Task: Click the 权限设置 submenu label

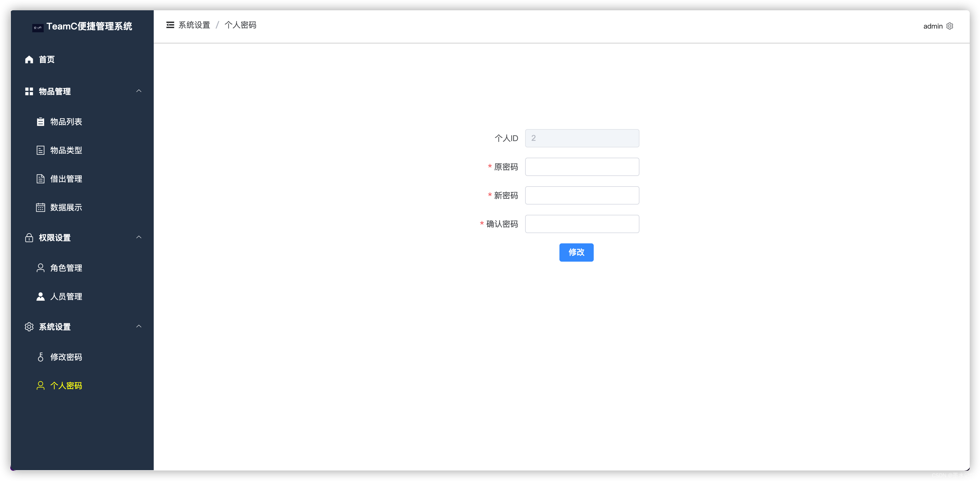Action: [x=55, y=238]
